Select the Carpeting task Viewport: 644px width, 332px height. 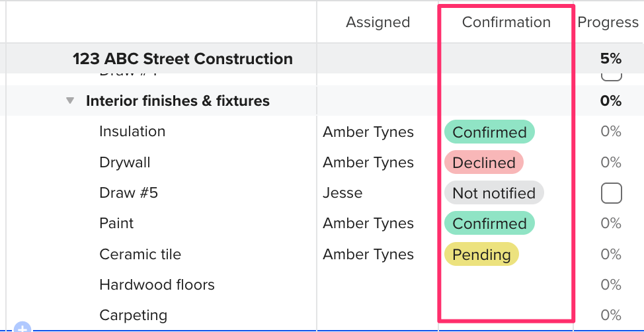pyautogui.click(x=133, y=315)
